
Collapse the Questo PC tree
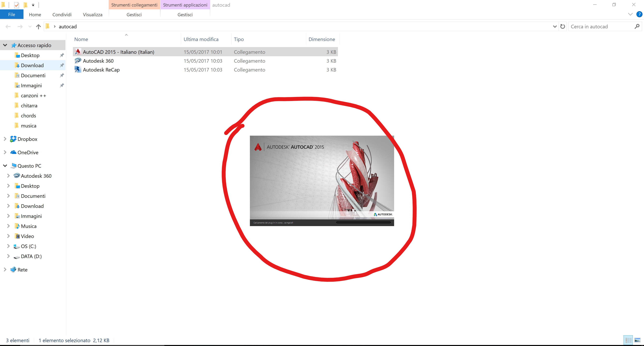click(5, 166)
